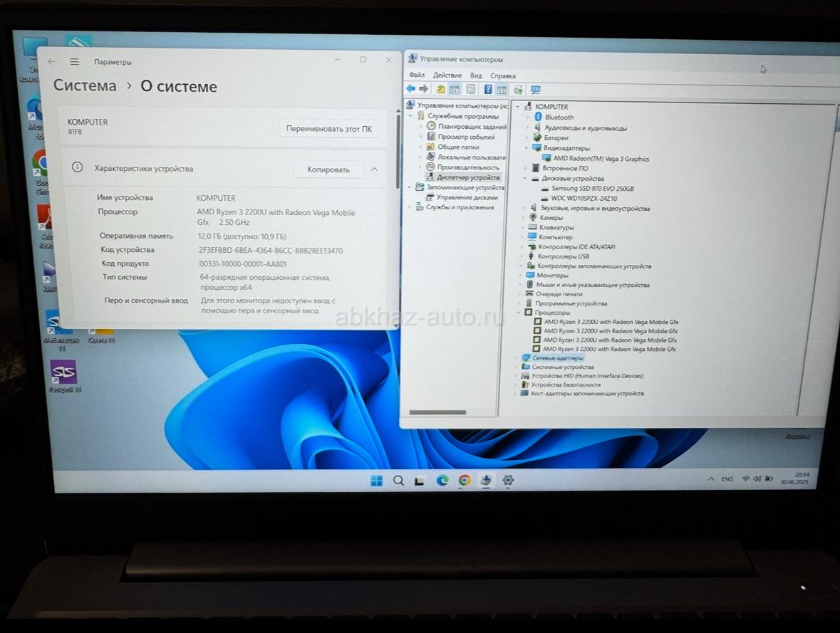840x633 pixels.
Task: Go to the Система breadcrumb link
Action: pyautogui.click(x=85, y=85)
